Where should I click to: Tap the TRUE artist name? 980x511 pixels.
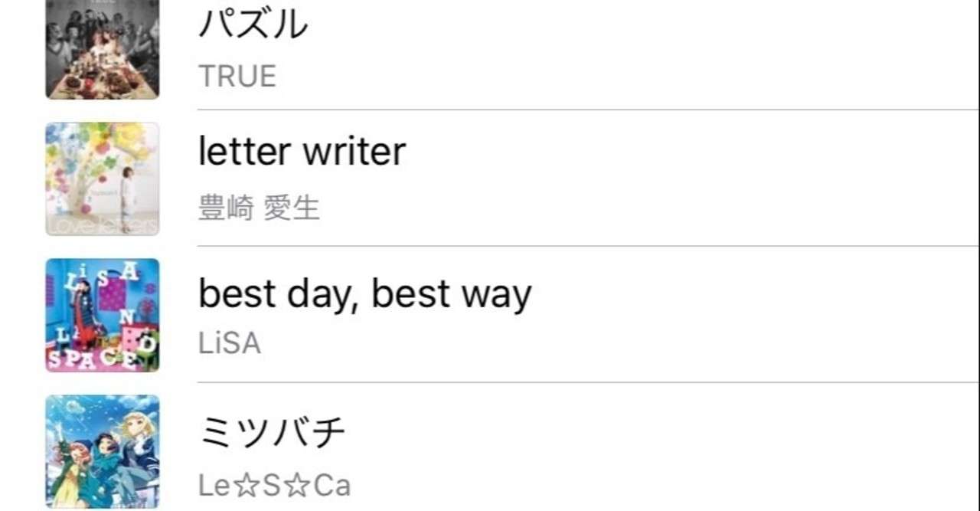coord(237,77)
